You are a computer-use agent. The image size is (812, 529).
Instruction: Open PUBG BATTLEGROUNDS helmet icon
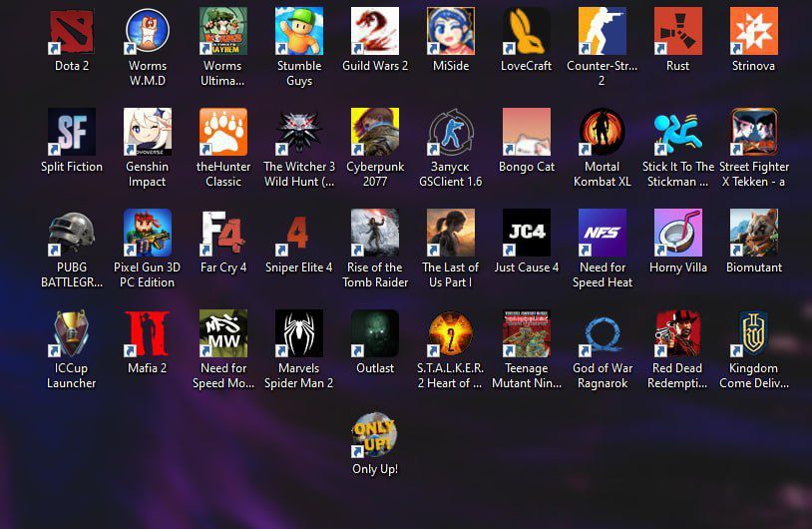click(72, 233)
